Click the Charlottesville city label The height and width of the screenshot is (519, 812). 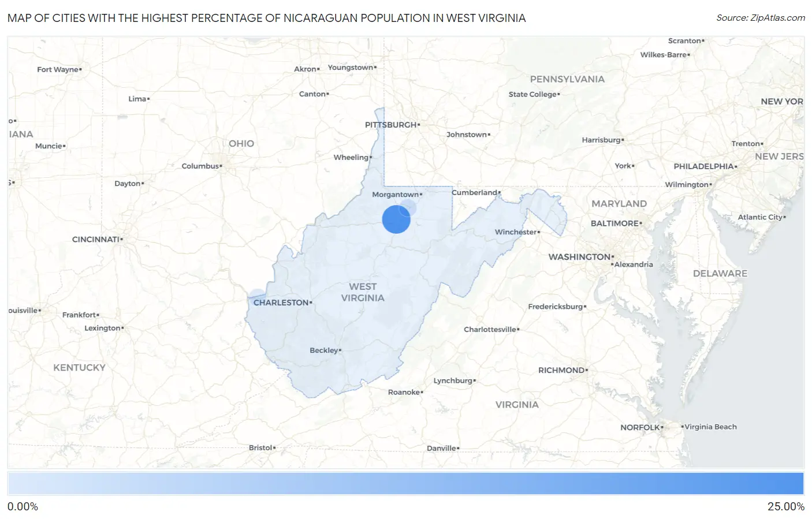coord(490,330)
